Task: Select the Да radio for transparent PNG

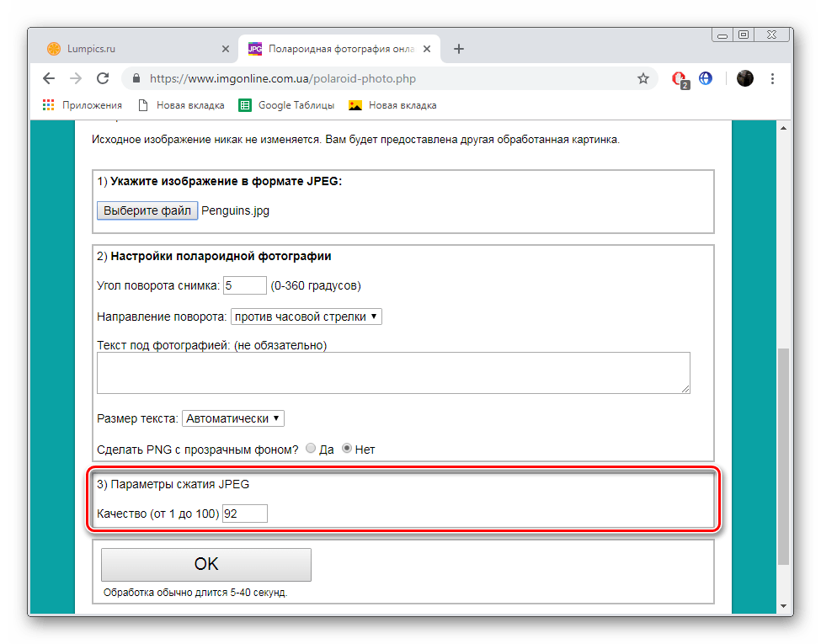Action: click(310, 449)
